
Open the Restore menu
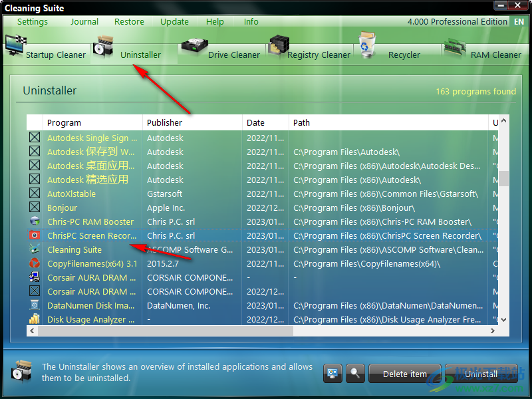129,22
